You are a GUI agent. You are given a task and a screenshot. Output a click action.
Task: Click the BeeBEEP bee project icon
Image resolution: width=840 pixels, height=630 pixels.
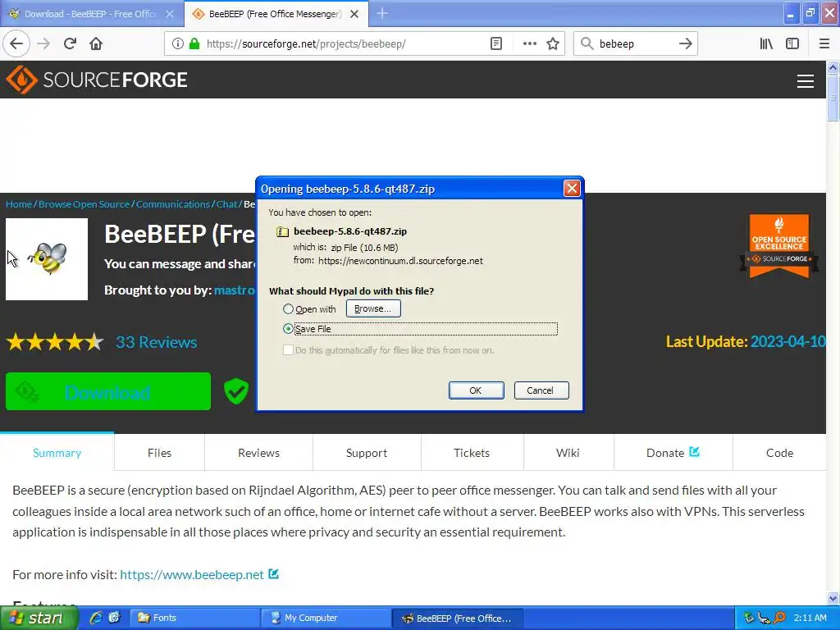pyautogui.click(x=47, y=258)
